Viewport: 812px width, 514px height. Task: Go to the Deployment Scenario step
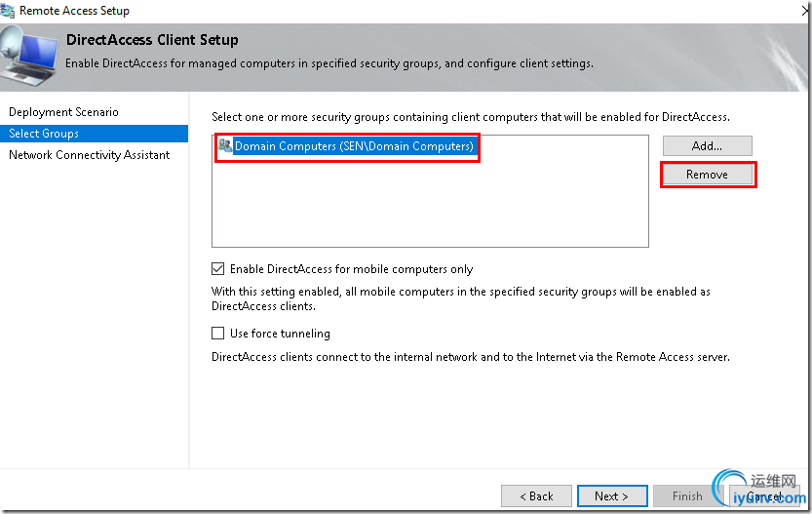(63, 112)
